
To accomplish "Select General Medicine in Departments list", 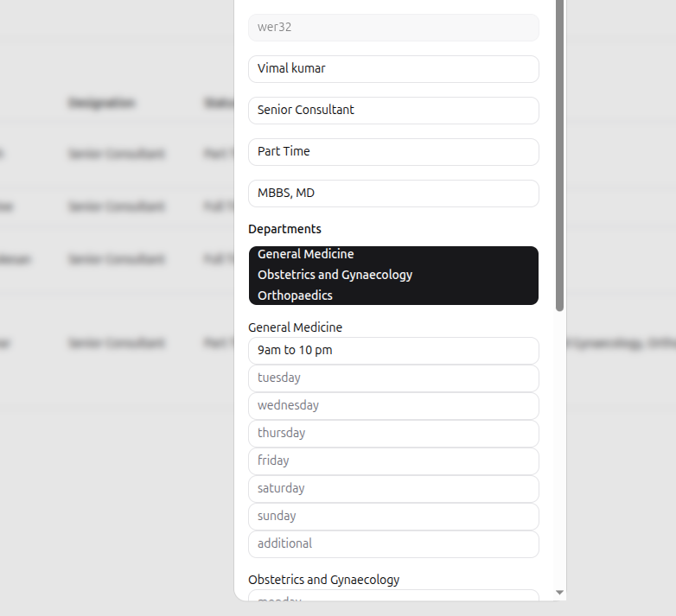I will pyautogui.click(x=306, y=254).
